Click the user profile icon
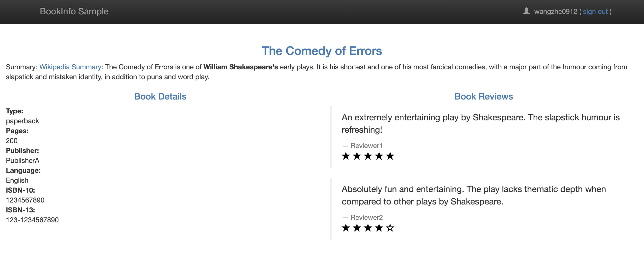 526,11
